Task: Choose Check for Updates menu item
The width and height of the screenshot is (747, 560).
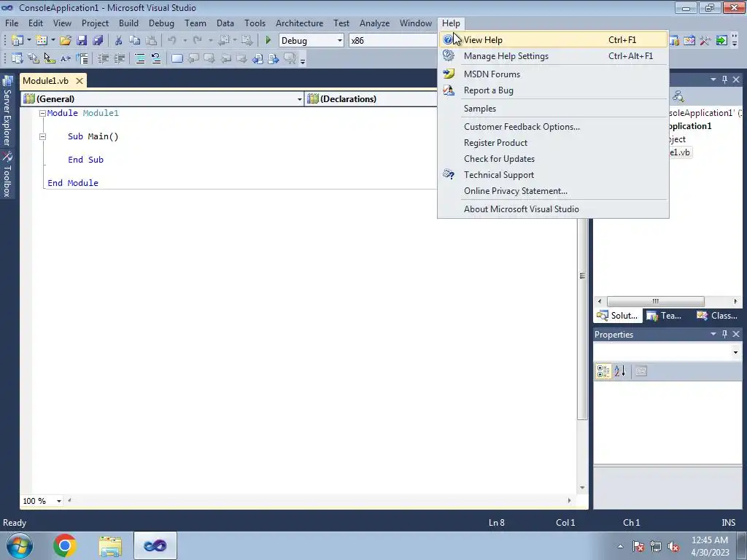Action: (x=553, y=159)
